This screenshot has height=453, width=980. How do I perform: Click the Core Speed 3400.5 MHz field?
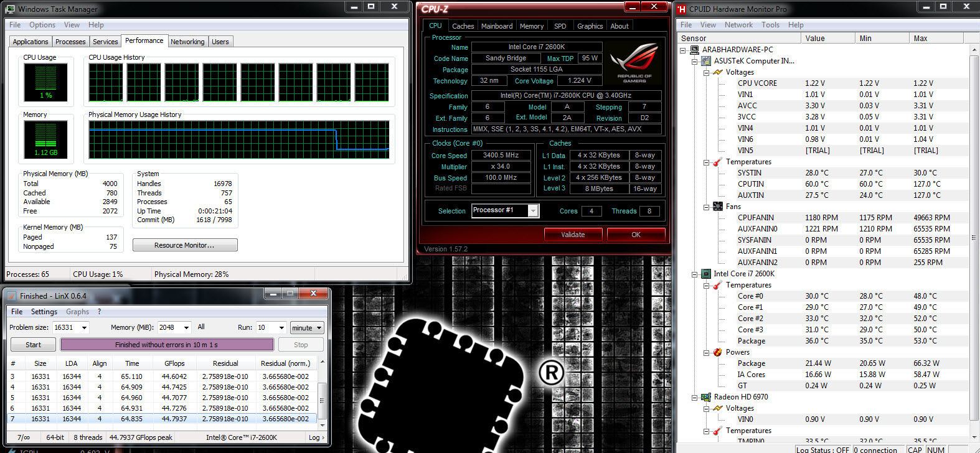pos(501,156)
